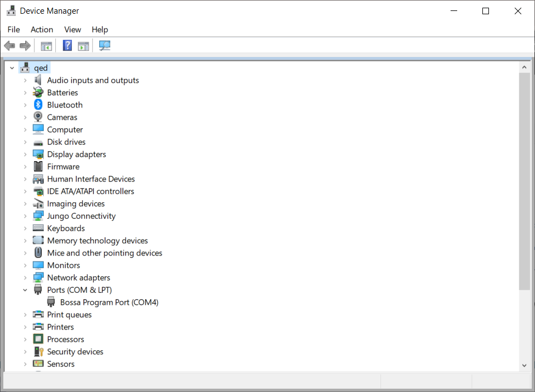
Task: Open the View menu
Action: coord(73,30)
